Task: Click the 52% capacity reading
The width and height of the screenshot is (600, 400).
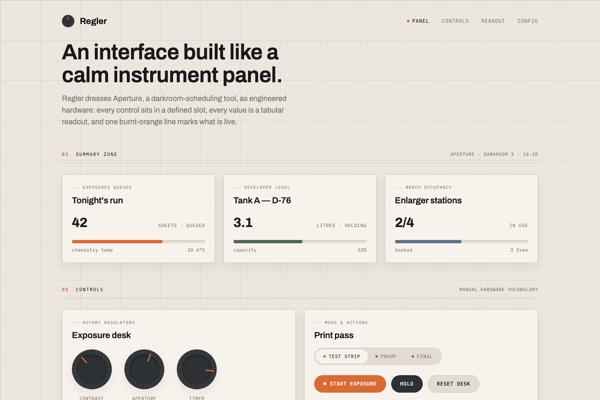Action: (362, 250)
